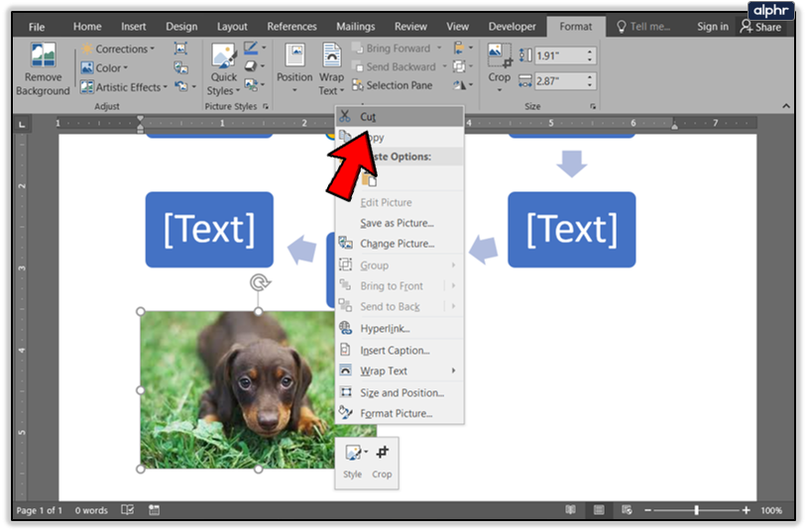This screenshot has height=532, width=807.
Task: Open the Layout ribbon tab
Action: coord(232,27)
